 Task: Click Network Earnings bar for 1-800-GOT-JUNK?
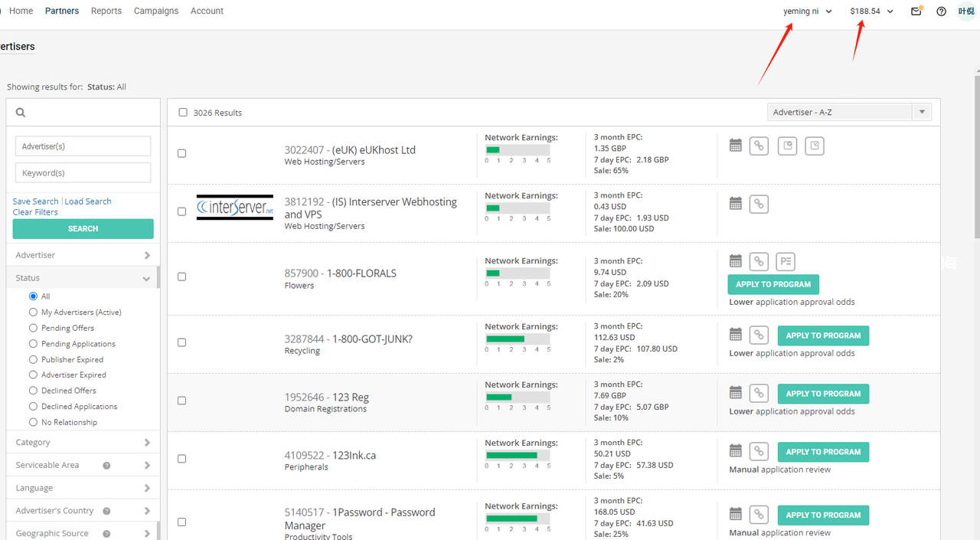pos(518,339)
